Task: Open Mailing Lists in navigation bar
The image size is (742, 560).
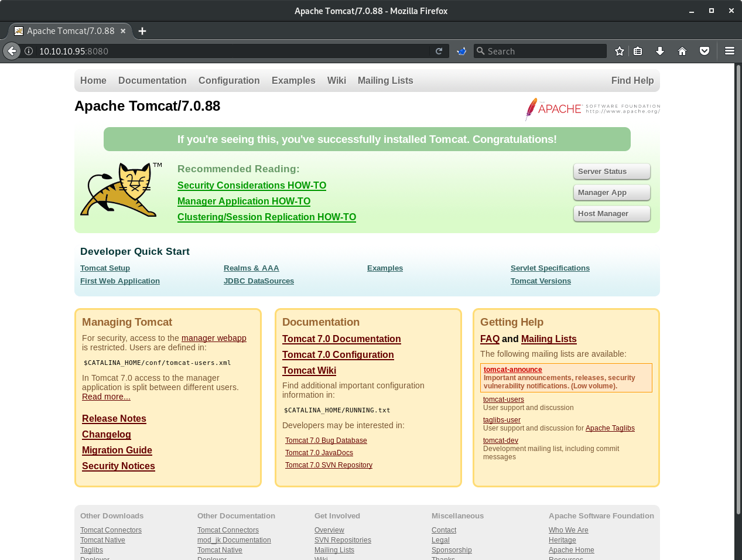Action: point(385,81)
